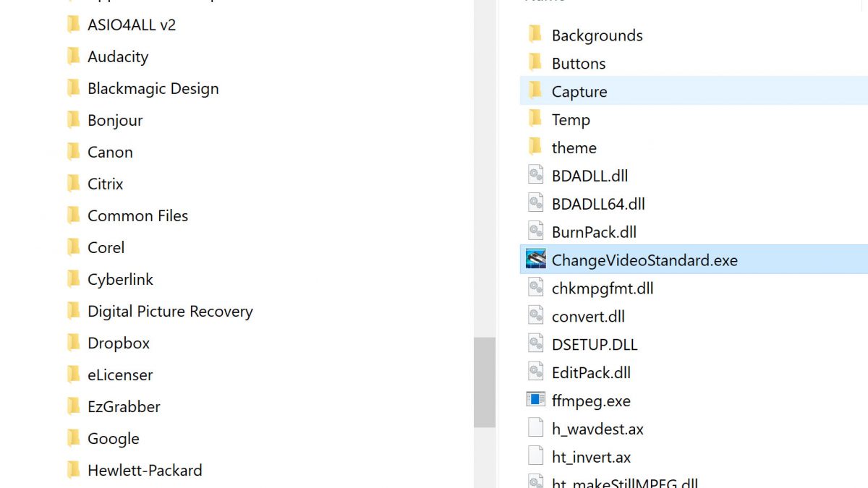Click the Capture folder icon

click(535, 91)
